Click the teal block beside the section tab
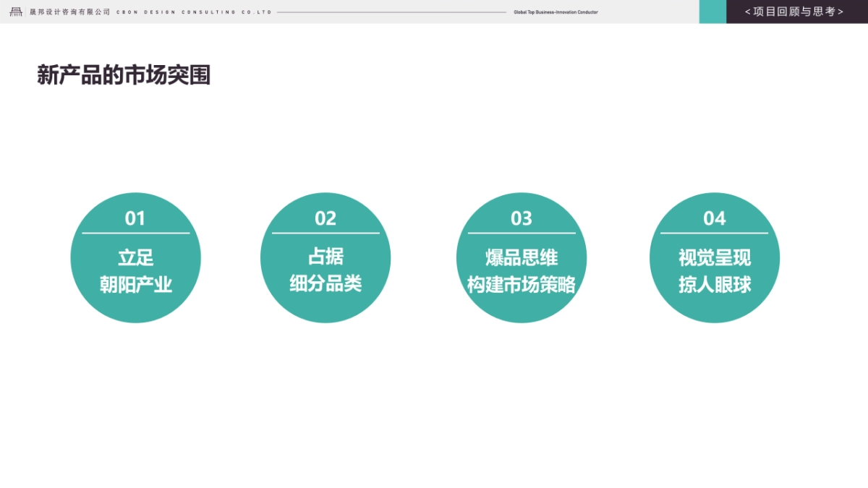Image resolution: width=868 pixels, height=488 pixels. click(712, 12)
